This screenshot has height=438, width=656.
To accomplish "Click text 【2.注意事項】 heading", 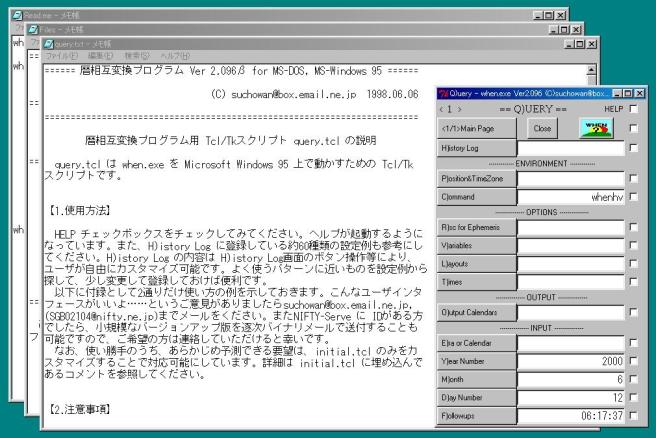I will click(79, 410).
